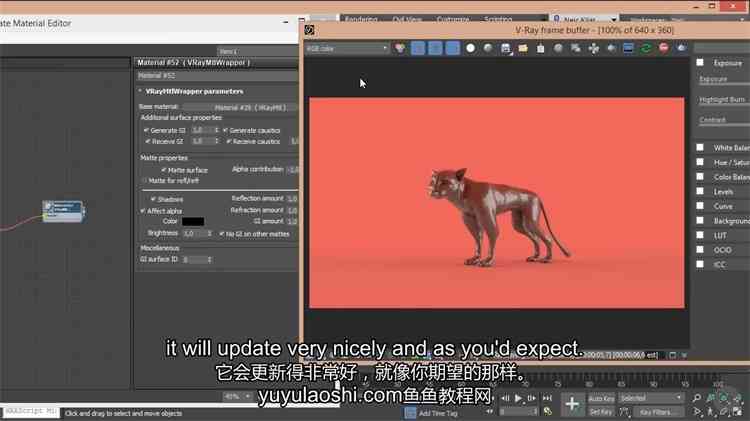The height and width of the screenshot is (421, 750).
Task: Click the color corrections icon in frame buffer
Action: [x=400, y=48]
